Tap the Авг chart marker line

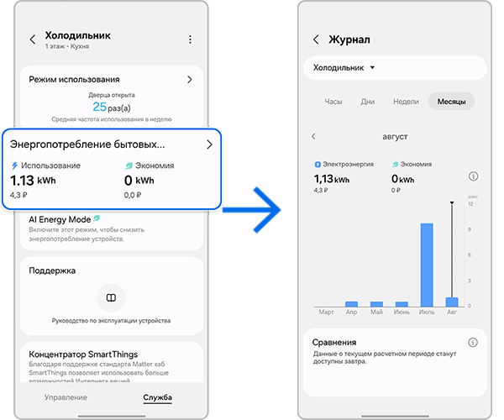[x=452, y=252]
